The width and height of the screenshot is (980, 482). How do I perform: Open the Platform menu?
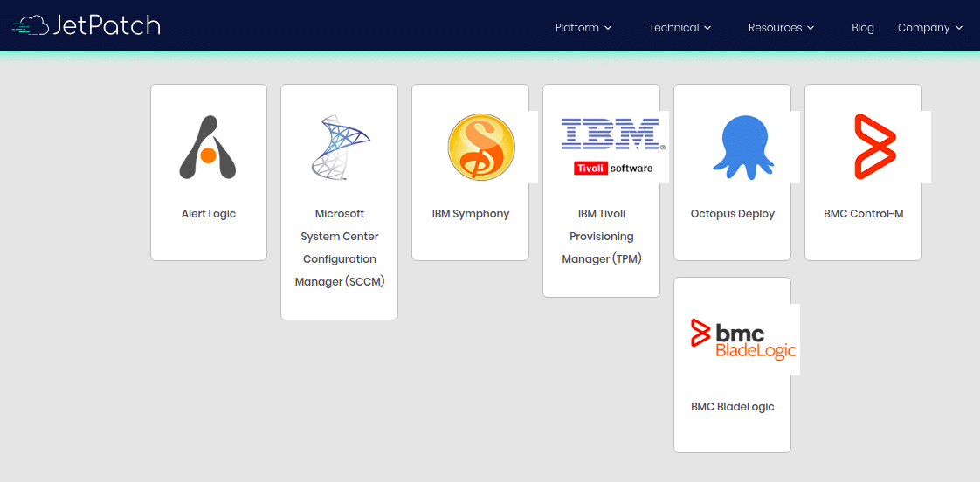click(583, 28)
